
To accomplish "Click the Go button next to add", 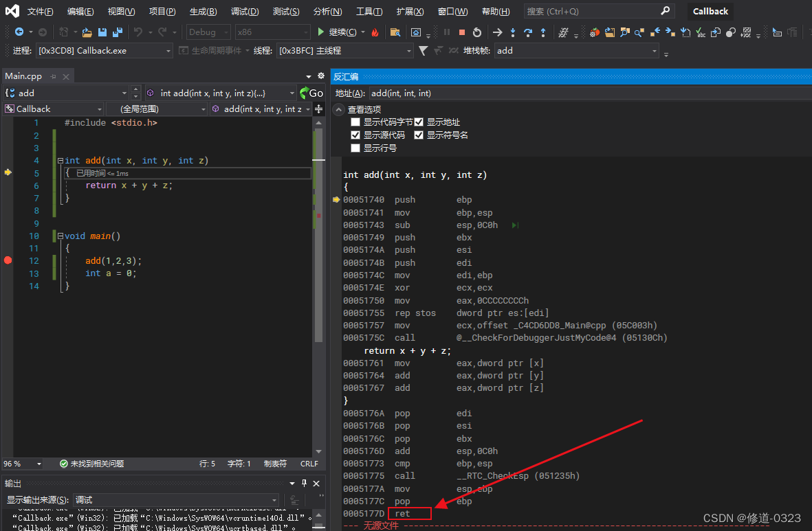I will pyautogui.click(x=313, y=93).
